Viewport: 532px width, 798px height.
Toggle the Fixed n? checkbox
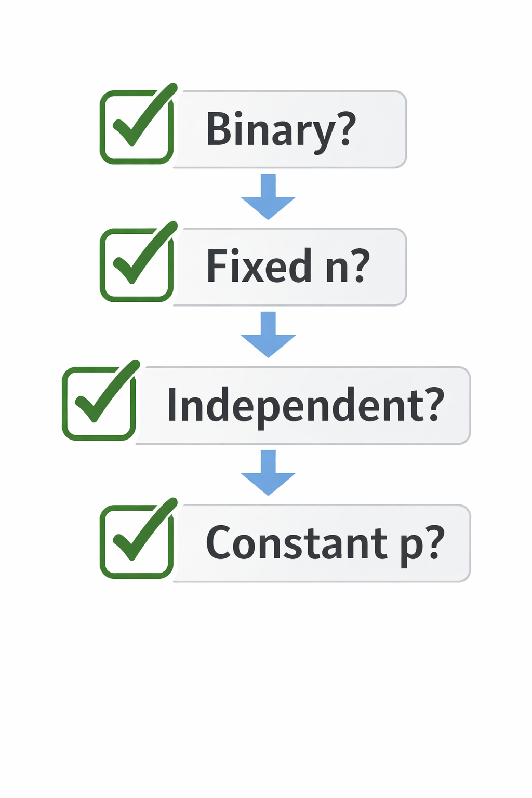pos(137,265)
